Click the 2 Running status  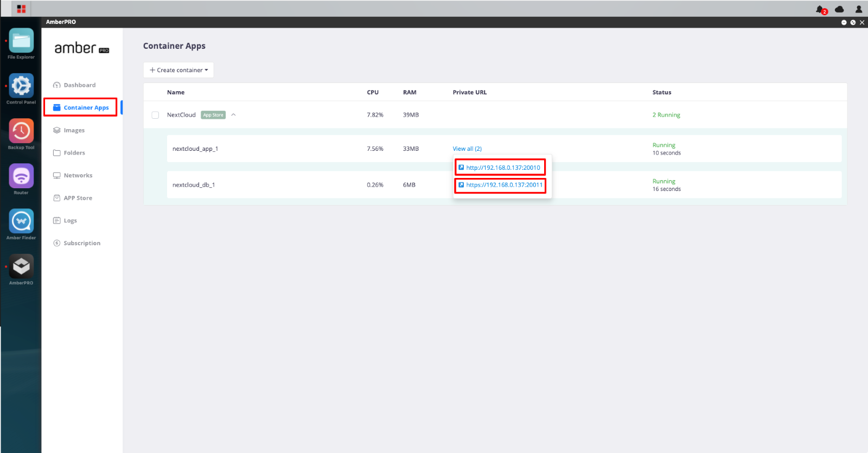click(666, 115)
